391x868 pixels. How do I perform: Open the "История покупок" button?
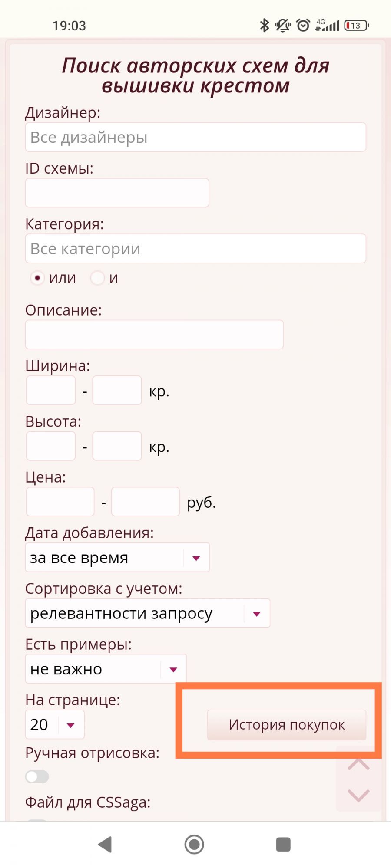click(287, 725)
